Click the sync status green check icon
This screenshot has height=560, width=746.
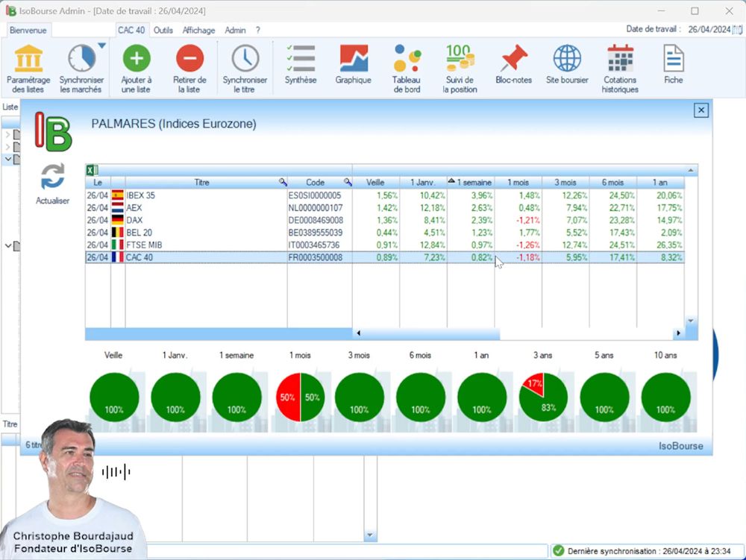559,551
